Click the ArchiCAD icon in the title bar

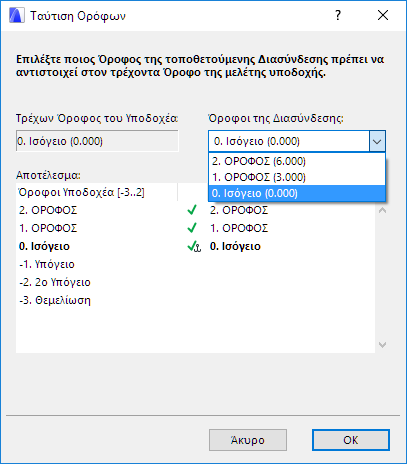pyautogui.click(x=17, y=15)
